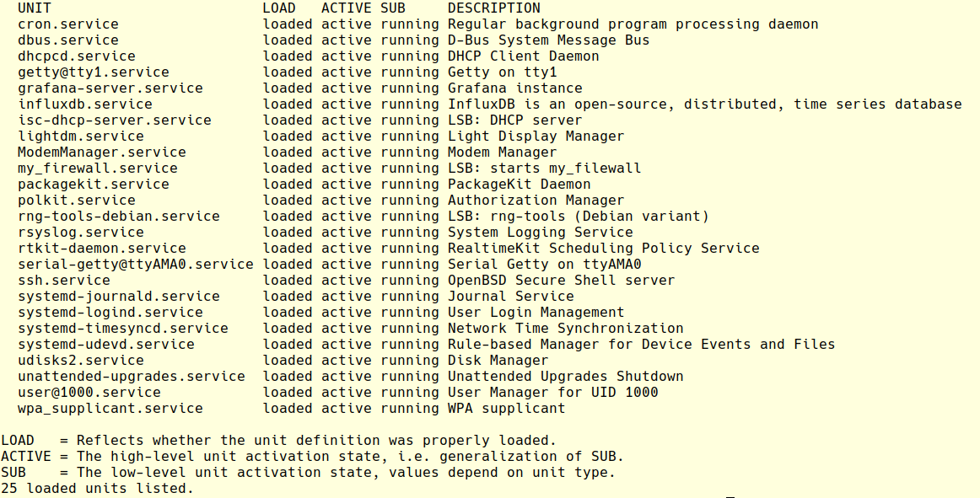Click the InfluxDB time series database description
980x498 pixels.
(705, 104)
